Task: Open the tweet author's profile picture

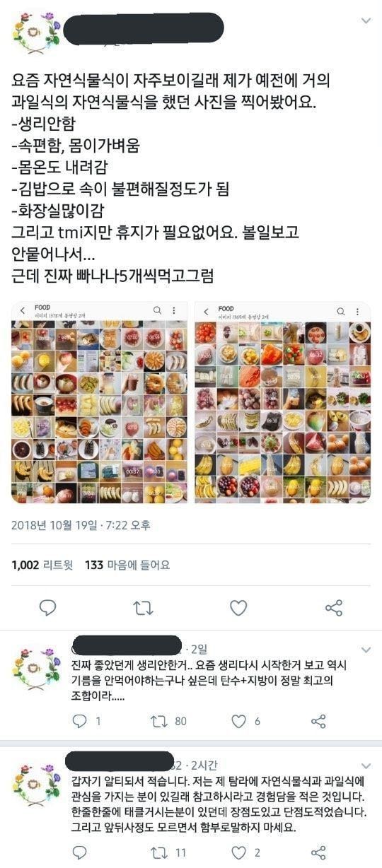Action: [x=35, y=33]
